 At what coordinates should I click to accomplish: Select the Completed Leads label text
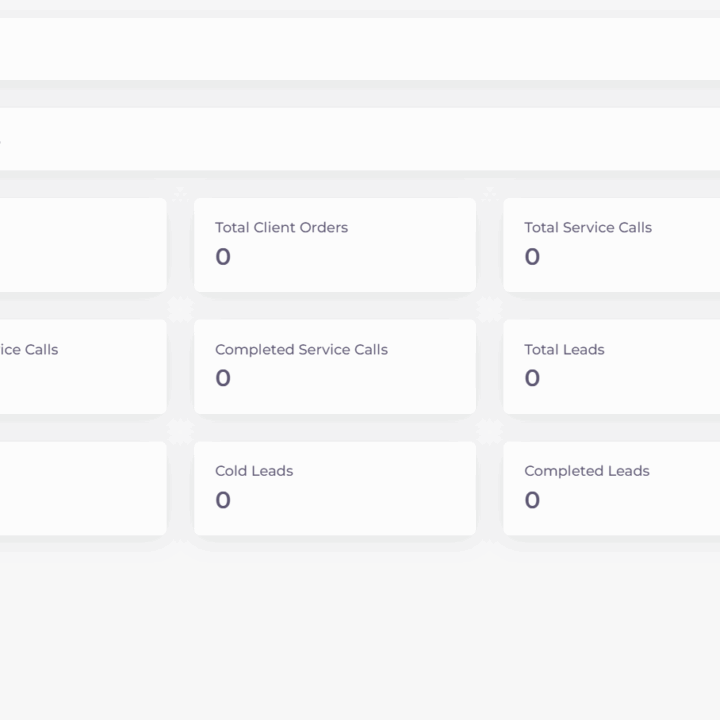point(587,471)
